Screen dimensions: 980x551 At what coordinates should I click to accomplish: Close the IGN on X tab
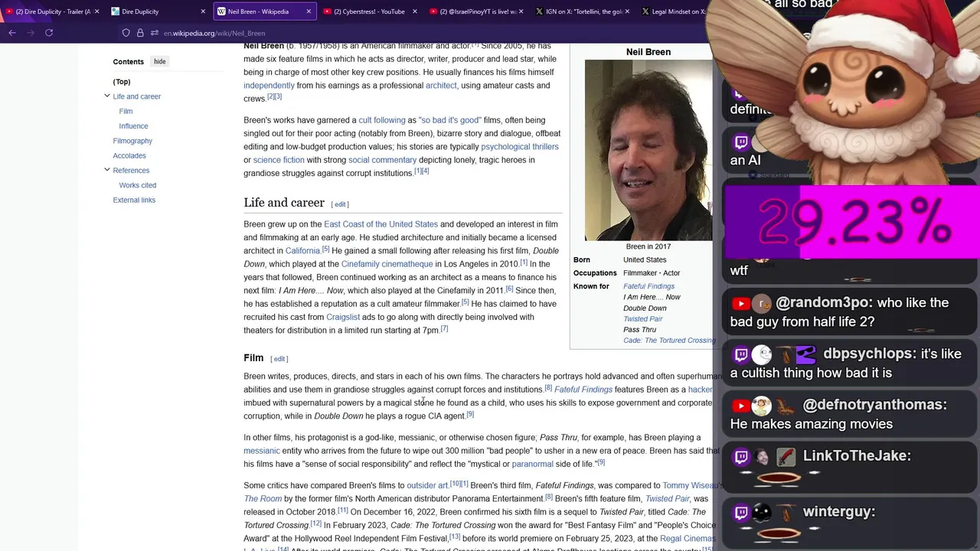[628, 11]
